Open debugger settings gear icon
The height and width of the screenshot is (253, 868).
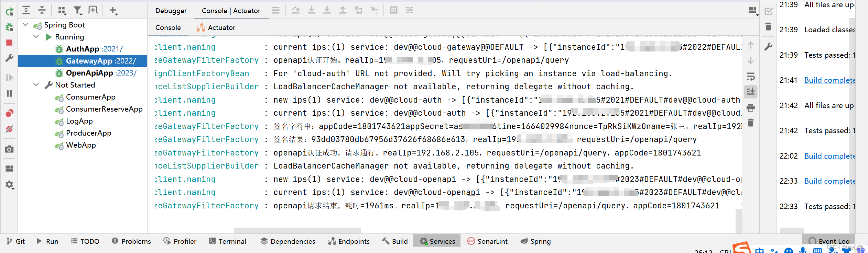tap(9, 185)
